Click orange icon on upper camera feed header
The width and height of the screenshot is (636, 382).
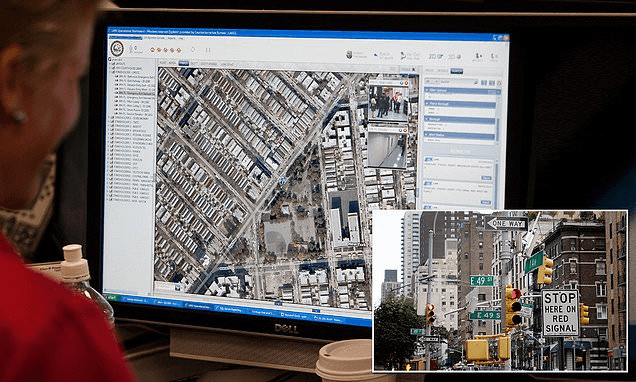[x=405, y=84]
